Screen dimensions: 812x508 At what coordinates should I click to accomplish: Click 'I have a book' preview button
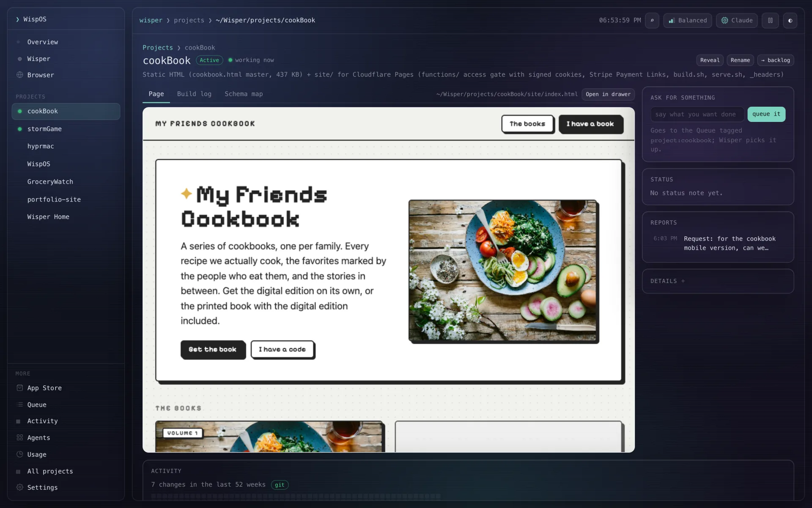[x=590, y=124]
